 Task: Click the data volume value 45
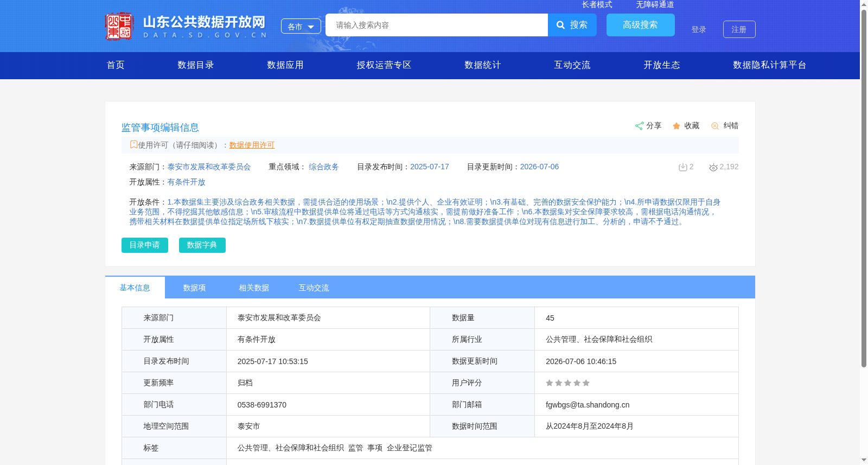[550, 318]
